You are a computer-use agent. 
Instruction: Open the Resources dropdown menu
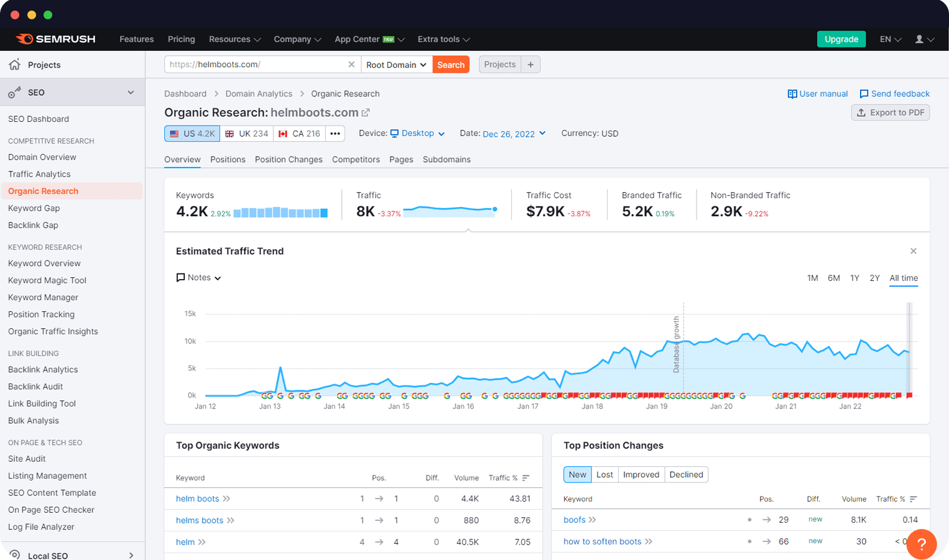point(234,39)
